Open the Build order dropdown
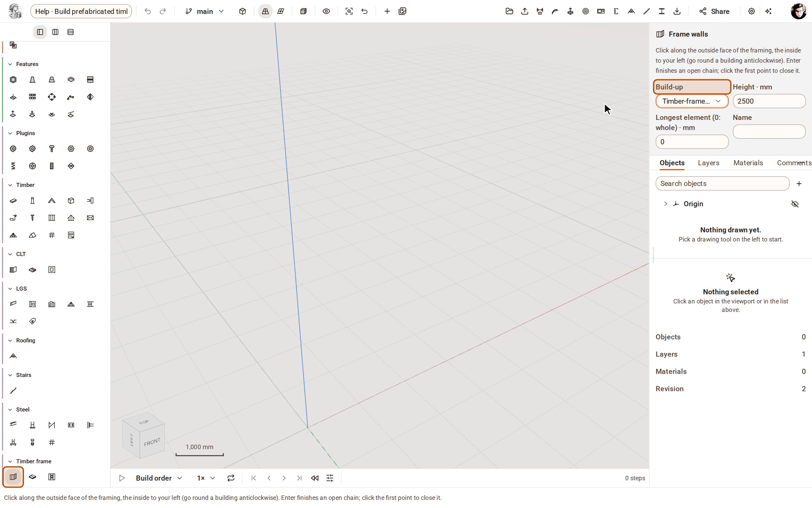This screenshot has width=812, height=508. 159,478
